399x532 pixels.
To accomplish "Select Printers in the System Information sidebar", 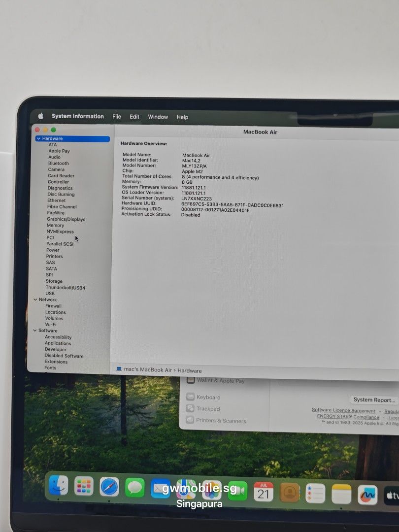I will pyautogui.click(x=54, y=256).
